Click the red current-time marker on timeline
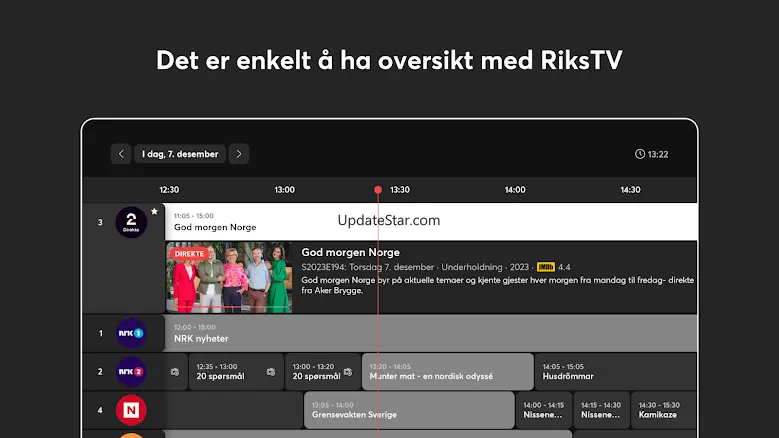This screenshot has width=779, height=438. click(x=378, y=190)
